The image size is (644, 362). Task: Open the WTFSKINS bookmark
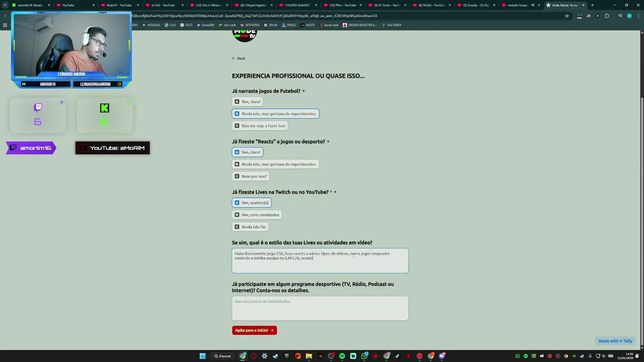point(250,25)
